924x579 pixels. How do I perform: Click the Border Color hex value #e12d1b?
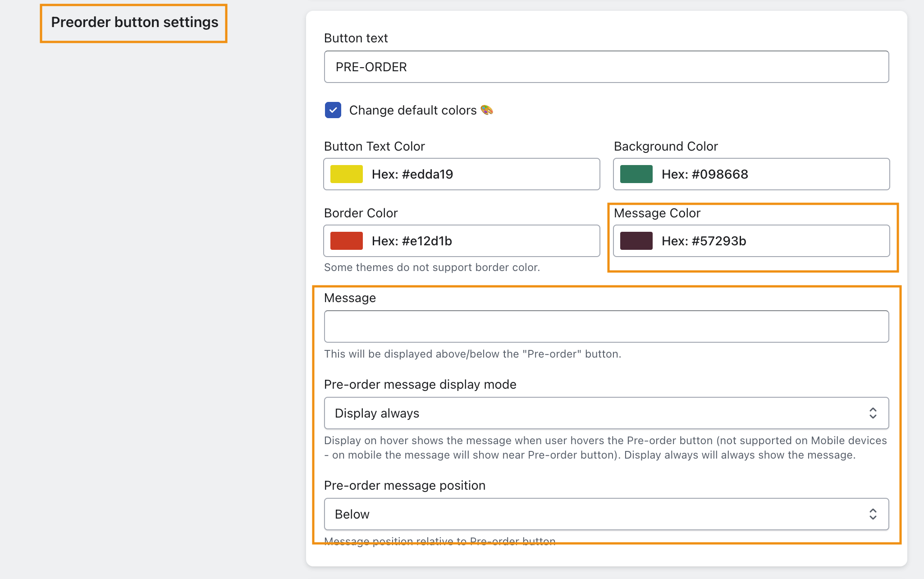coord(412,241)
